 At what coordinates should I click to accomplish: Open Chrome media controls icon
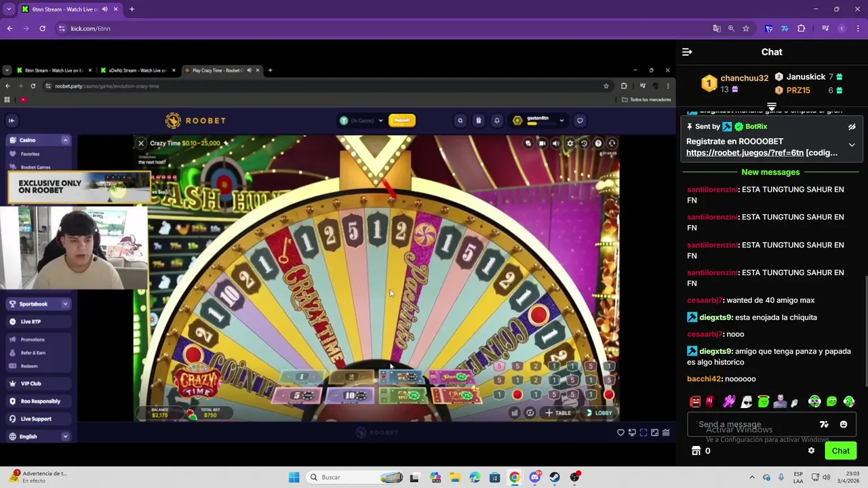825,28
